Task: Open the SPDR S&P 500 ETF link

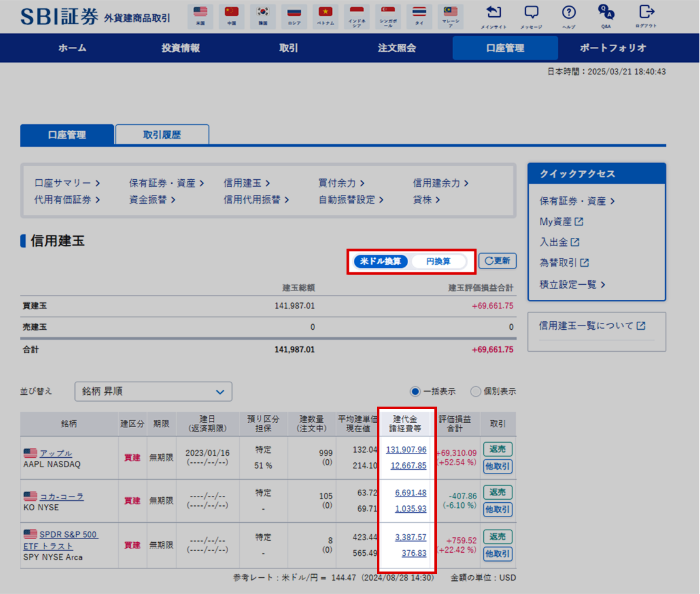Action: [60, 540]
